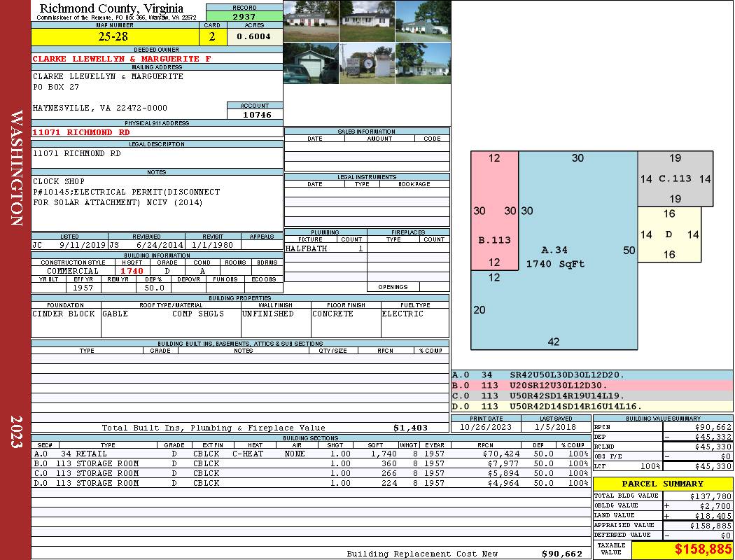Click the revisit date 1/1/1980
The height and width of the screenshot is (560, 735).
click(x=212, y=244)
